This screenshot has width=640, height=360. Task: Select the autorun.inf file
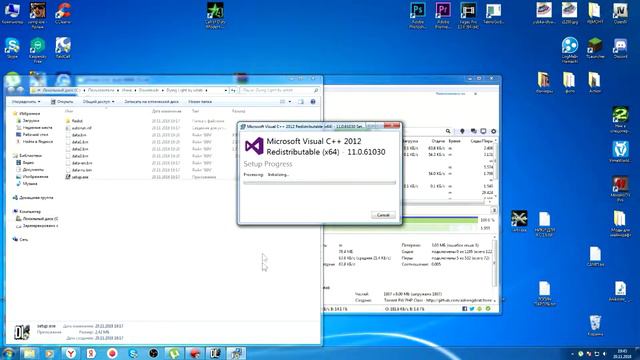click(x=78, y=128)
